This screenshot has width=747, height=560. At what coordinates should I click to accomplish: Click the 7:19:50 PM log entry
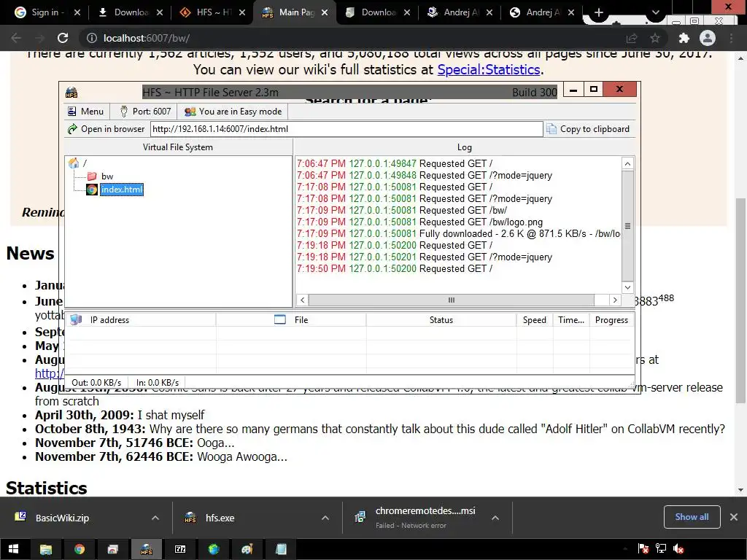click(395, 268)
